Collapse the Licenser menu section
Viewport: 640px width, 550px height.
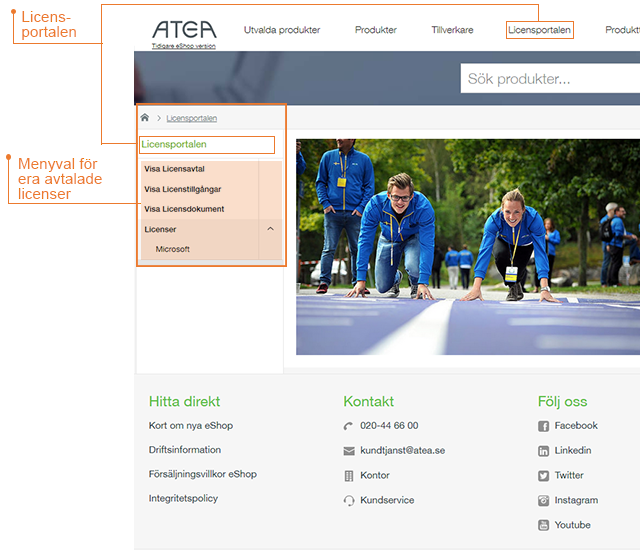[270, 229]
